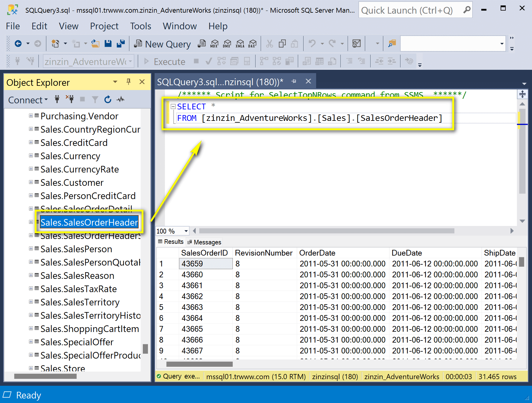This screenshot has height=403, width=532.
Task: Select the cell containing 43659
Action: [206, 264]
